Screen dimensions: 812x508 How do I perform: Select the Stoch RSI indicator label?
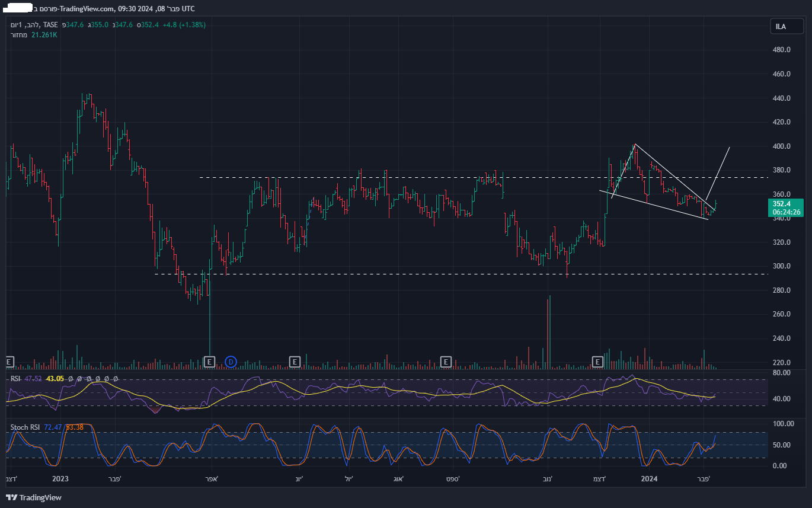tap(24, 427)
